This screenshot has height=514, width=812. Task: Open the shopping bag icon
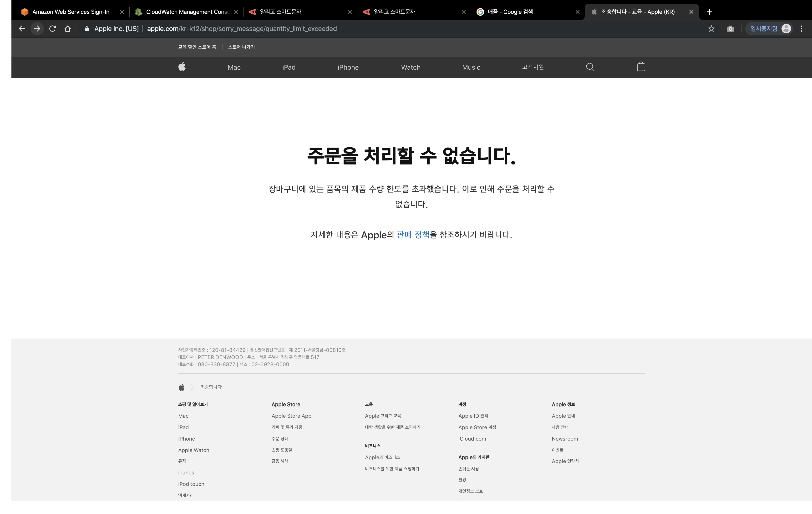(641, 67)
